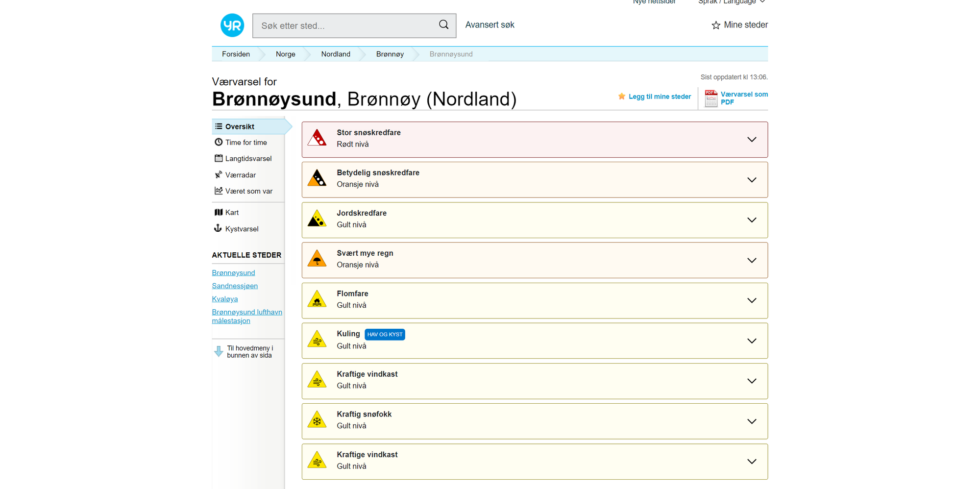Expand the Svært mye regn warning

(752, 260)
